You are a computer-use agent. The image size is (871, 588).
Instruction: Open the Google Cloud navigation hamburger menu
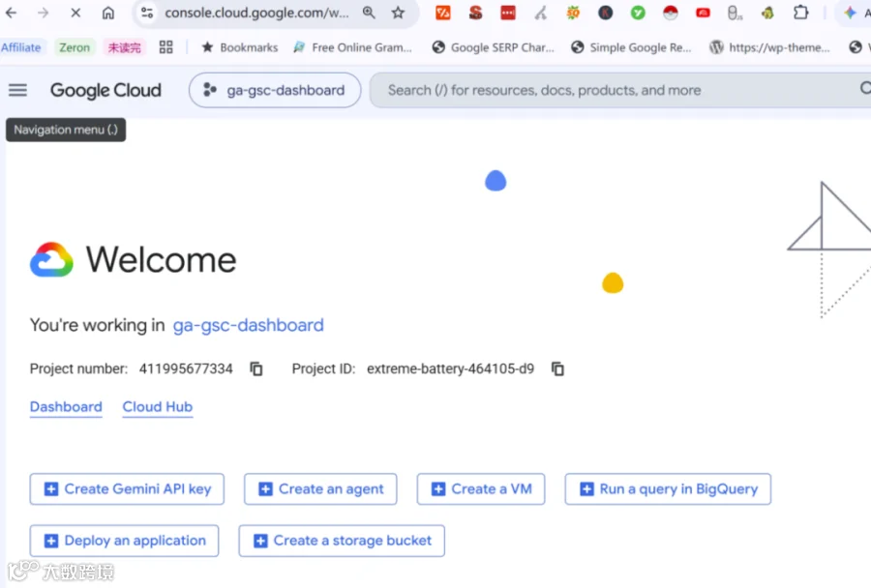click(17, 90)
